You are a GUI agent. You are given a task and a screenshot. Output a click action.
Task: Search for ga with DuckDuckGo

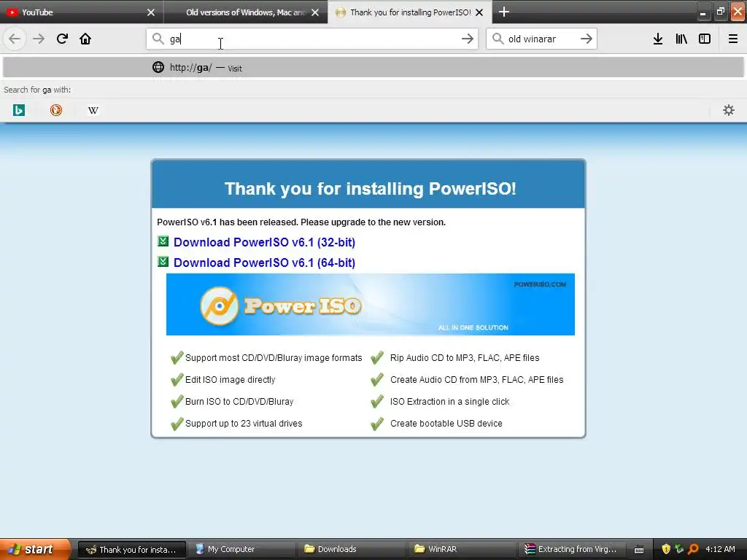click(x=55, y=111)
